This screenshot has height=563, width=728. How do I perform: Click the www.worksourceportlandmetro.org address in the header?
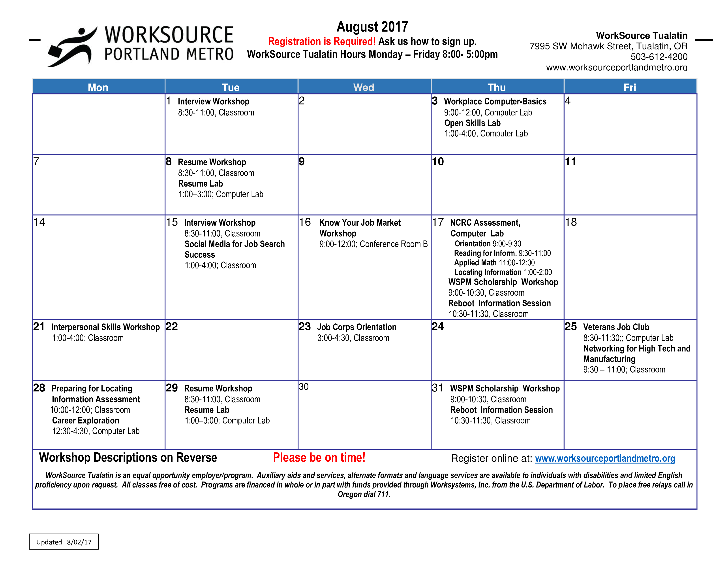tap(616, 67)
